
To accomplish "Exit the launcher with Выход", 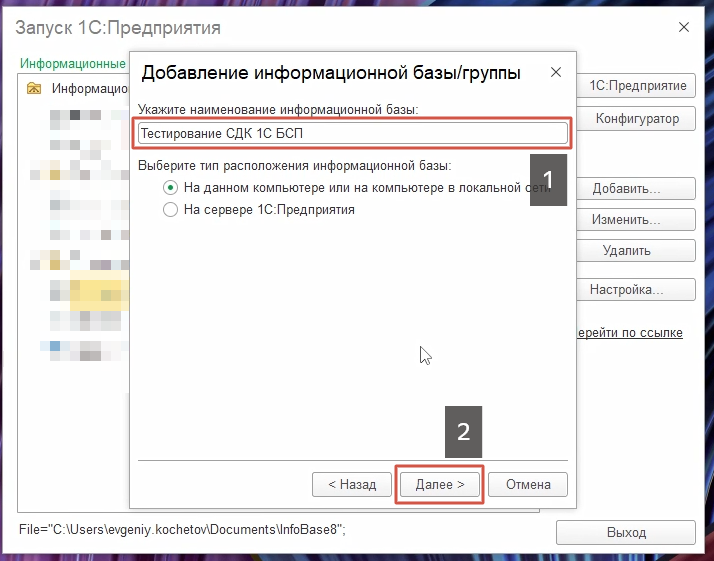I will 625,533.
